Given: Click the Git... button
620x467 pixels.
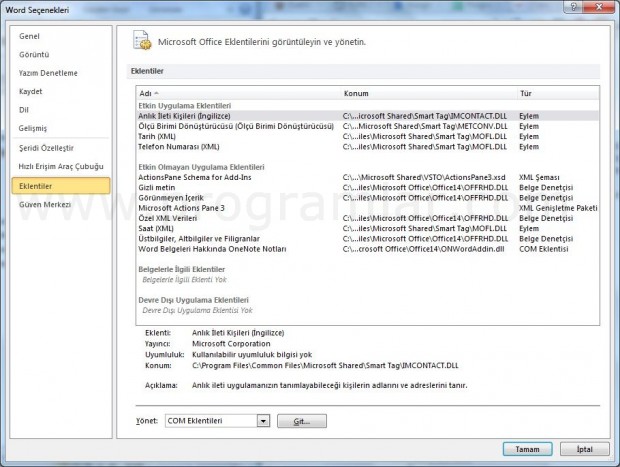Looking at the screenshot, I should pos(302,421).
